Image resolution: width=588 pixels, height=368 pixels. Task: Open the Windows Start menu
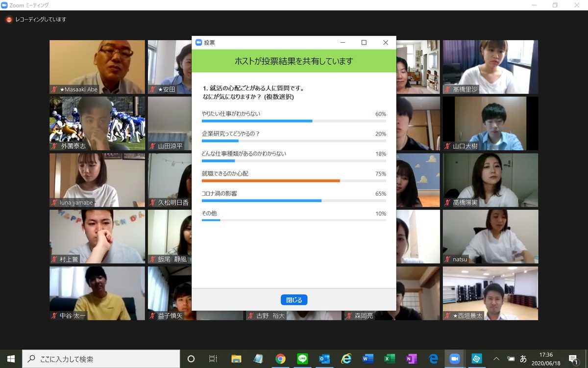point(11,359)
